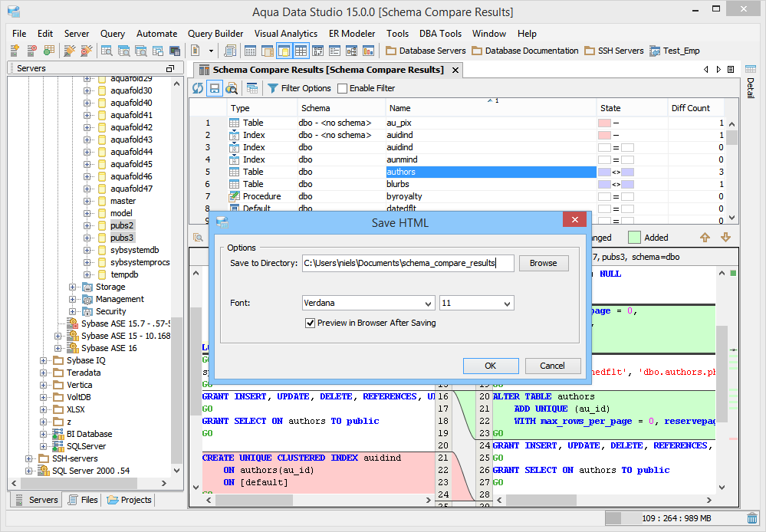
Task: Click the preview magnifier icon beside save
Action: coord(232,88)
